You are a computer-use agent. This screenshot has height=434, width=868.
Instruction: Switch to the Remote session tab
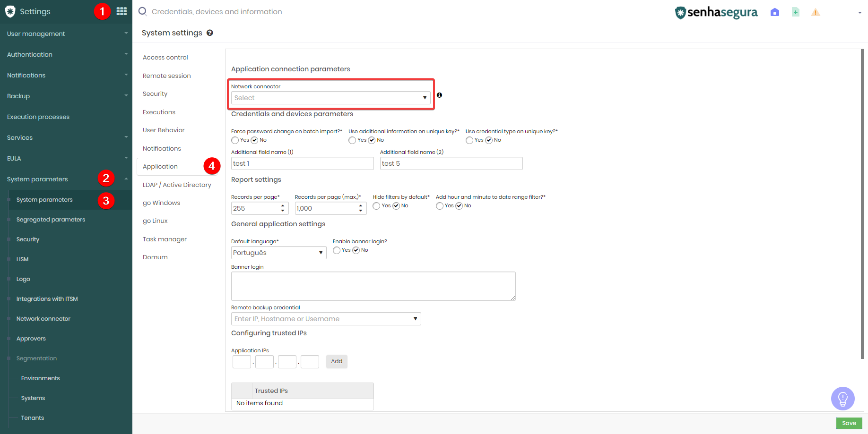[x=167, y=76]
